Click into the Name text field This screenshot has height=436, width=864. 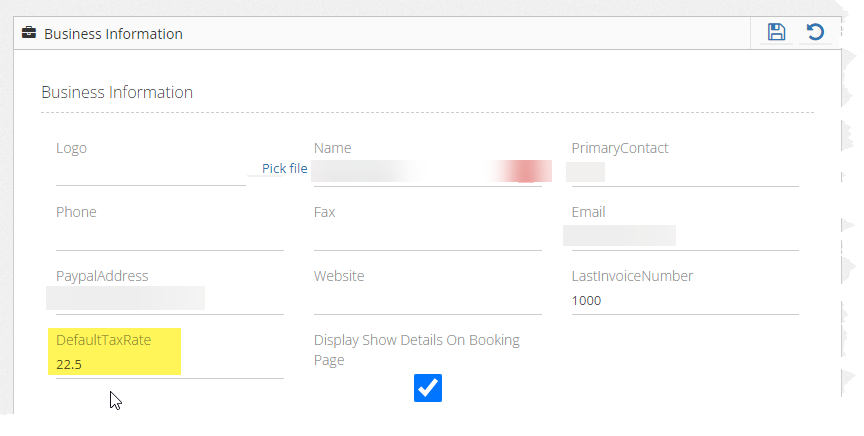427,171
